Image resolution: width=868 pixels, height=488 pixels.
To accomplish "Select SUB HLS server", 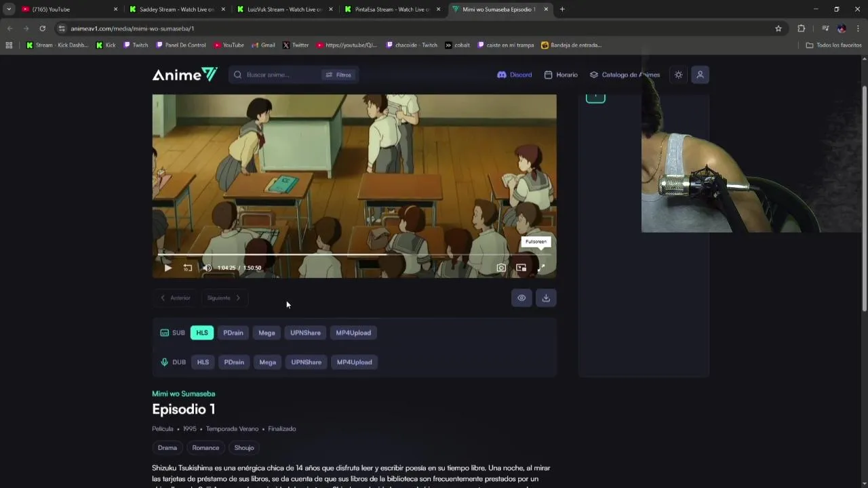I will 202,333.
